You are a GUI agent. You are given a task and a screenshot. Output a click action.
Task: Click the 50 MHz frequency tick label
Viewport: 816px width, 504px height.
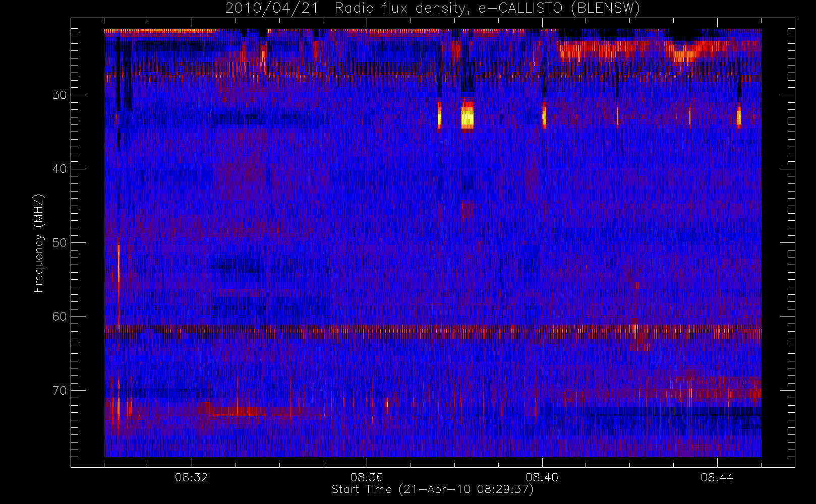[60, 242]
